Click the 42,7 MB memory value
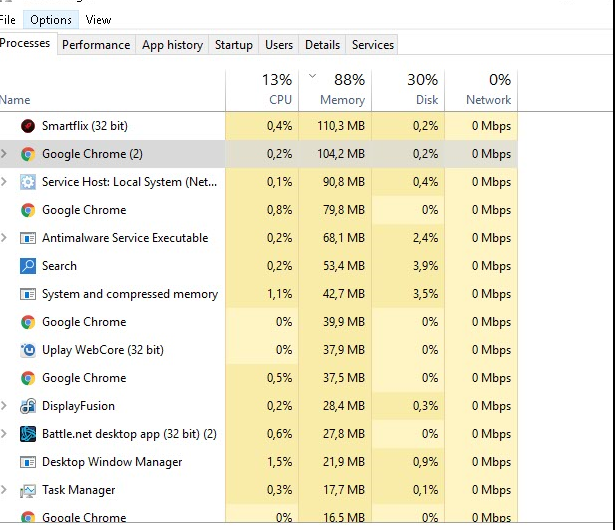The height and width of the screenshot is (530, 615). click(344, 294)
